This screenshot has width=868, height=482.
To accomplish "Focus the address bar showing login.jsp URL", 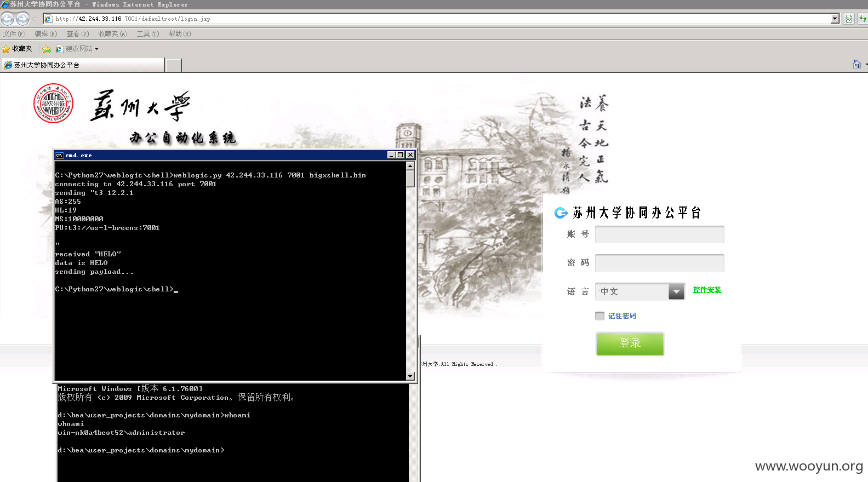I will 437,19.
